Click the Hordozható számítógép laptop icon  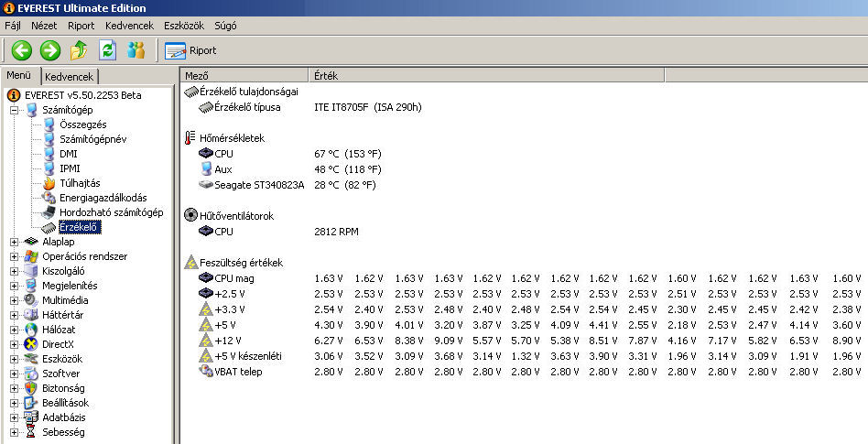coord(49,212)
